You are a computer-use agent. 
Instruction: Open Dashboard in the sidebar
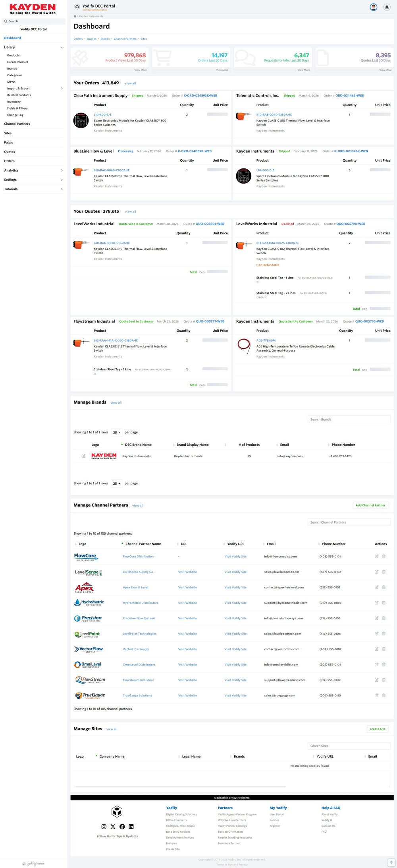point(12,38)
